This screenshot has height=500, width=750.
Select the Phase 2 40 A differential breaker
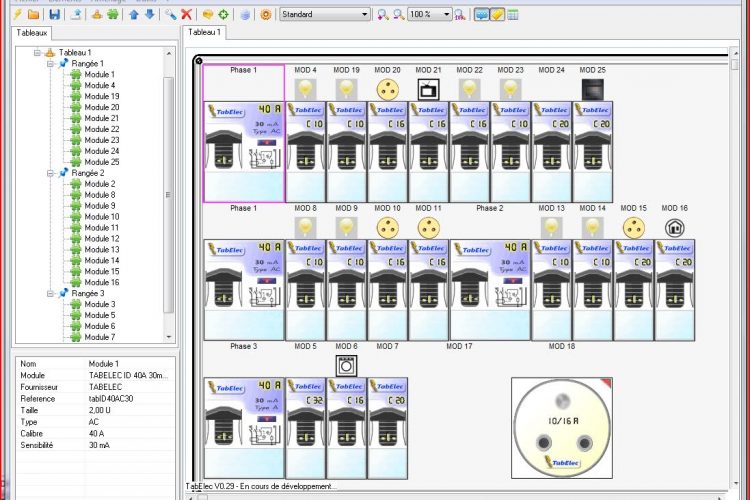tap(489, 290)
